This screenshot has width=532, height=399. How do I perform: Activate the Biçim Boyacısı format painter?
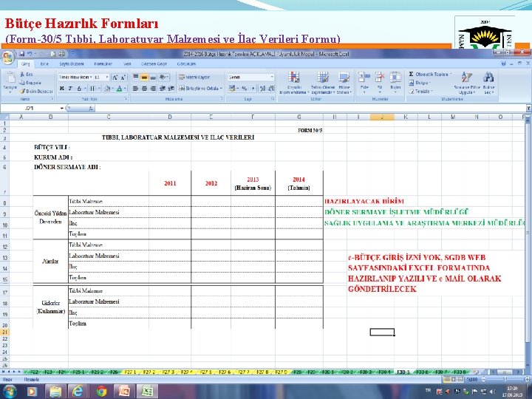36,92
